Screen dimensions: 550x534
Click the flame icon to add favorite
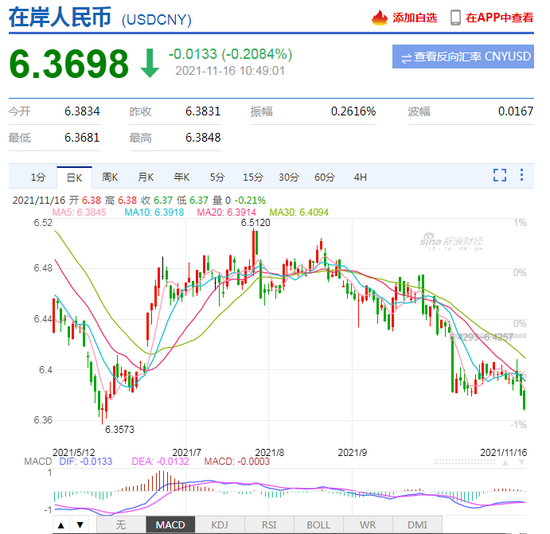point(380,18)
